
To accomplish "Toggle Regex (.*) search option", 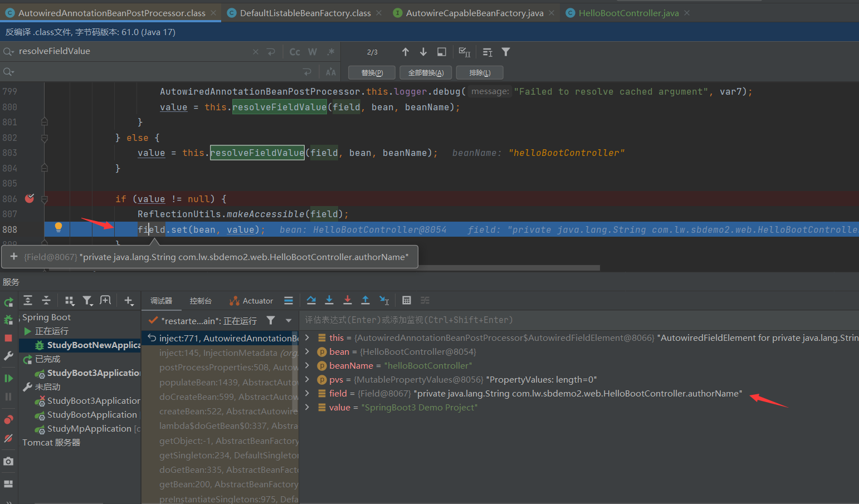I will 331,52.
